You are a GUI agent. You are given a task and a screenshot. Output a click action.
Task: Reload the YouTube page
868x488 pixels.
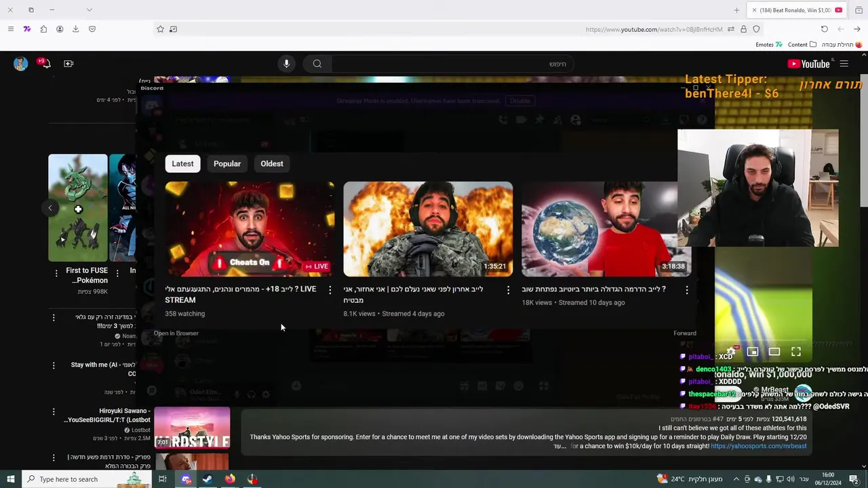pos(825,29)
